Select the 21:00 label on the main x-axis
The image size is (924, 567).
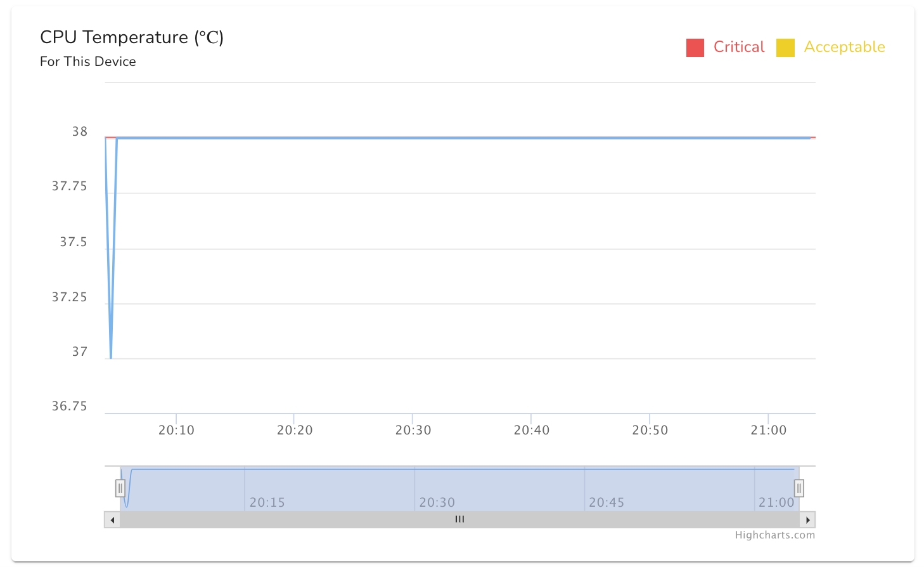(x=768, y=430)
